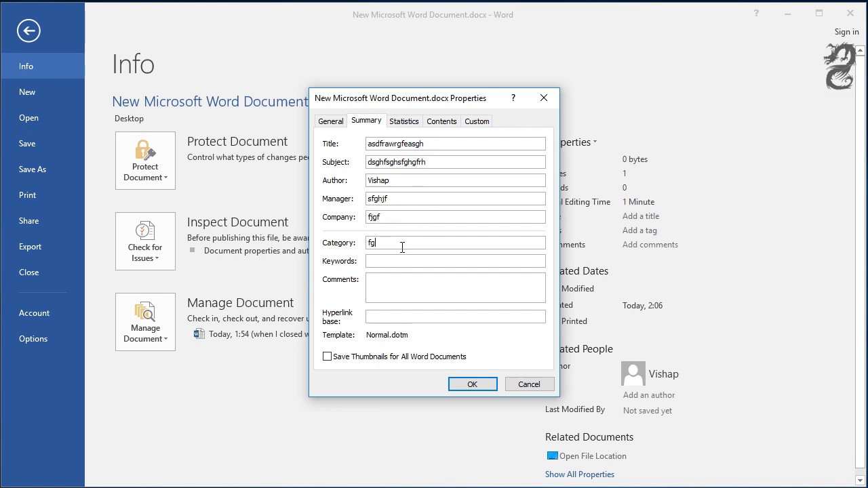Viewport: 868px width, 488px height.
Task: Click the Open File Location folder icon
Action: tap(552, 456)
